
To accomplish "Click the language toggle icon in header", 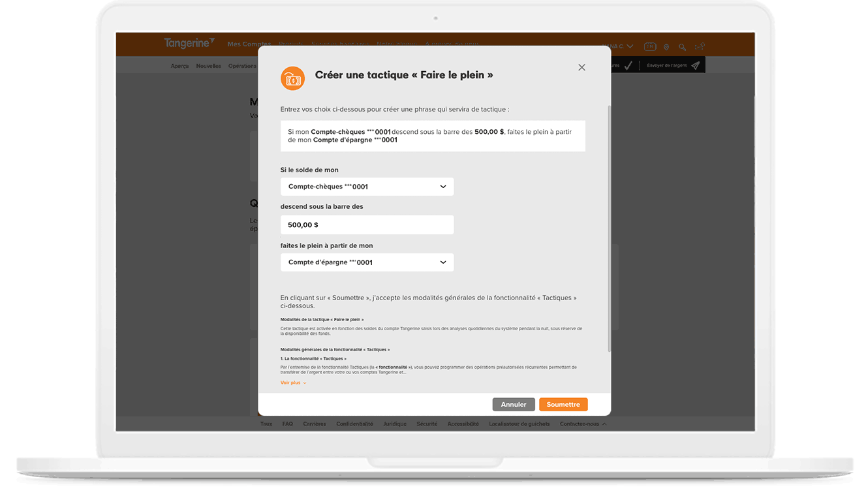I will [x=649, y=46].
